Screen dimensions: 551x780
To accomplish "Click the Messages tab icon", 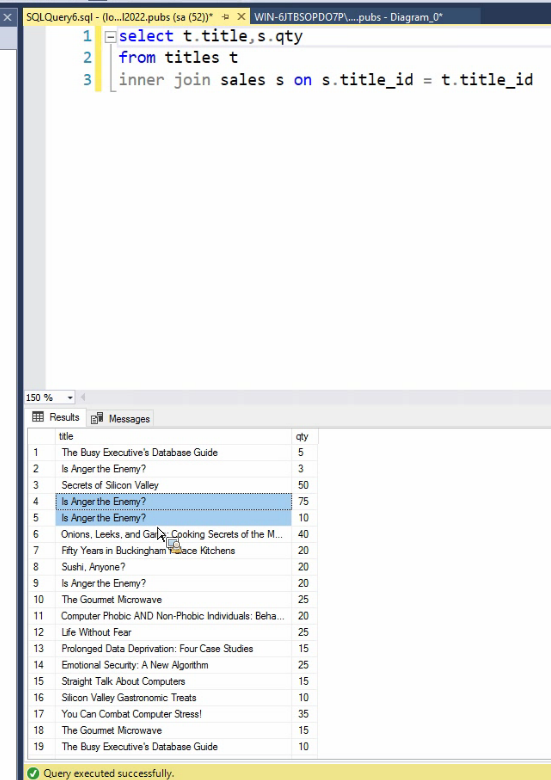I will 97,418.
